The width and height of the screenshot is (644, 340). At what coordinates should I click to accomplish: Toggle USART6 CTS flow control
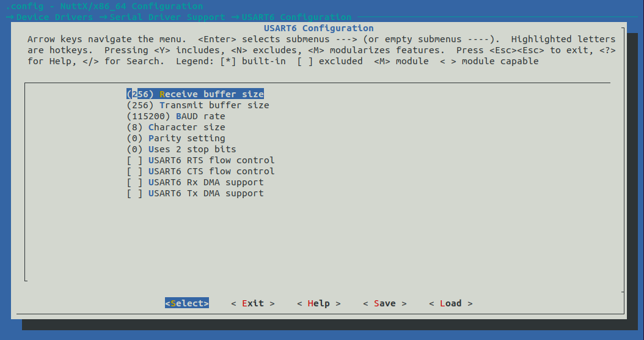tap(200, 171)
